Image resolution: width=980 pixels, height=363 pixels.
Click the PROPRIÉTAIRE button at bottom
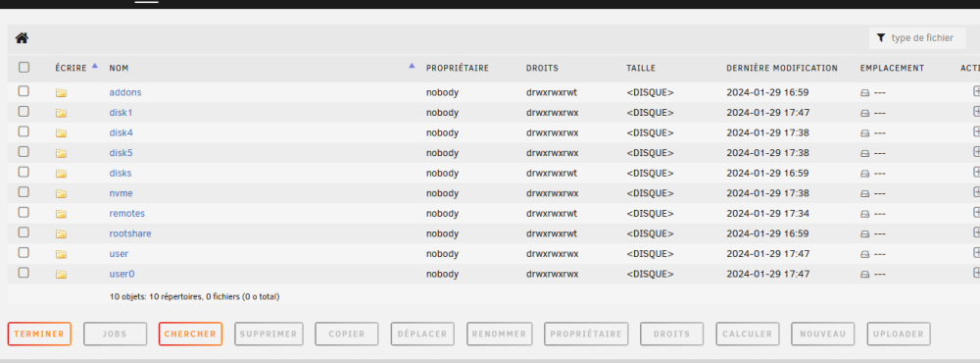586,335
